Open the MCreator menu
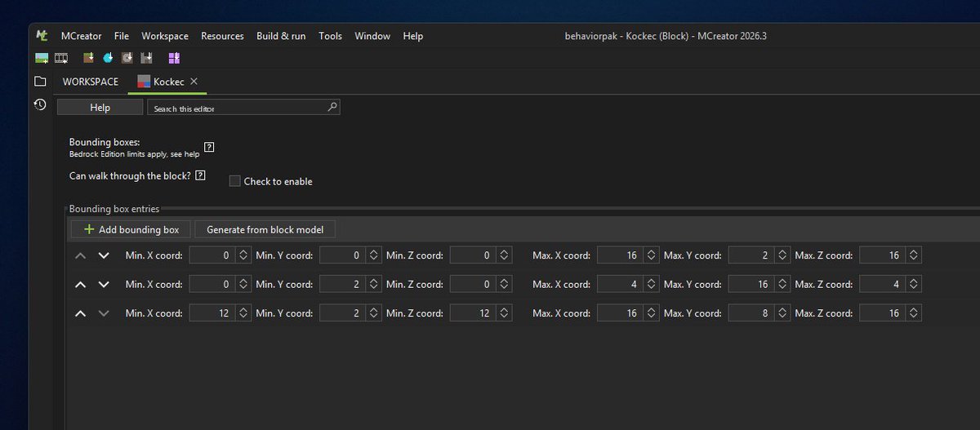Viewport: 980px width, 430px height. click(x=82, y=36)
